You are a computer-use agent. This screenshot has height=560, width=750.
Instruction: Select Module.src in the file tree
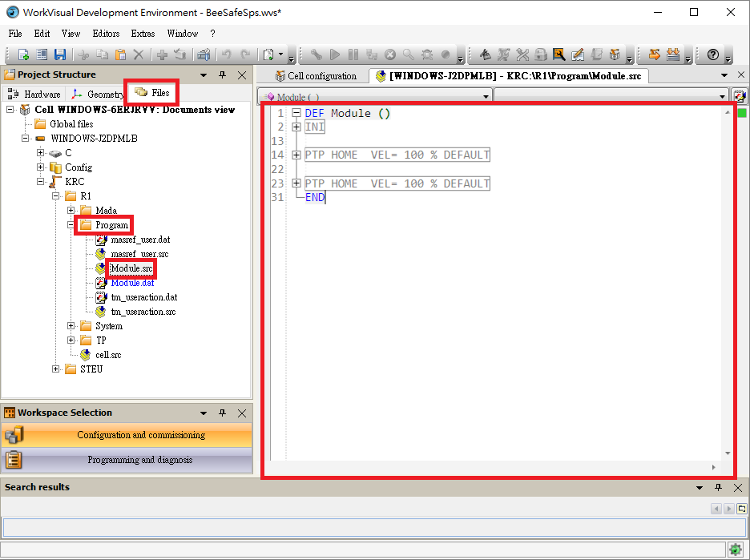click(131, 268)
